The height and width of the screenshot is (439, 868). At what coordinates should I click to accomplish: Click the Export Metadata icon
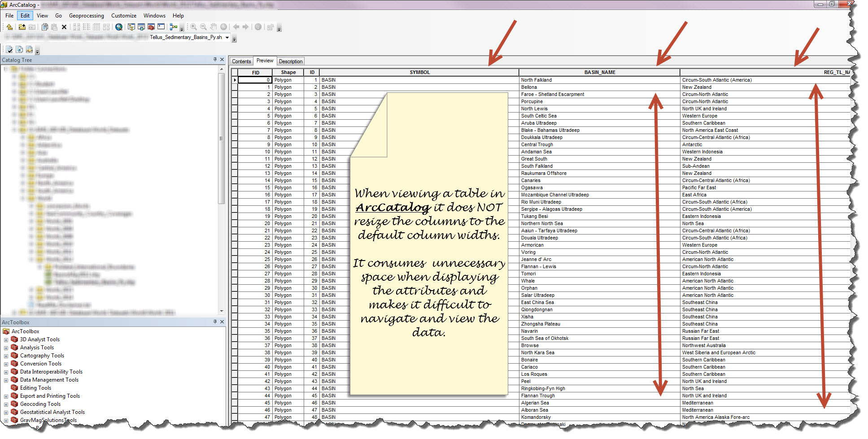(x=29, y=49)
